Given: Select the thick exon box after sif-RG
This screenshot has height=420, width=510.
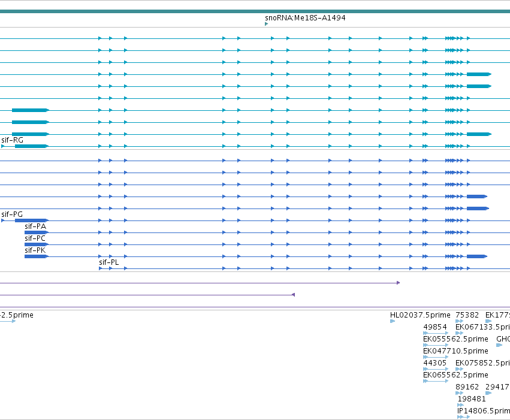Looking at the screenshot, I should [x=31, y=146].
